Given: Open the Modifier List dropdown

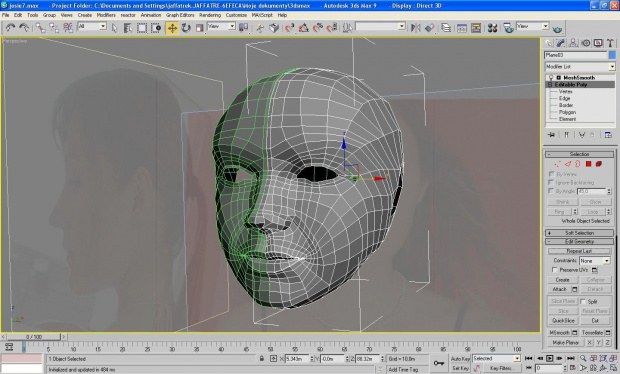Looking at the screenshot, I should click(x=580, y=66).
